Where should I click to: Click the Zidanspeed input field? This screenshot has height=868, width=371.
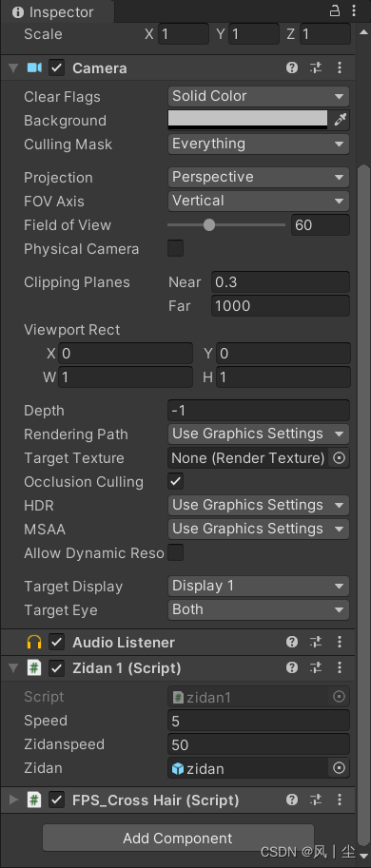(x=259, y=744)
